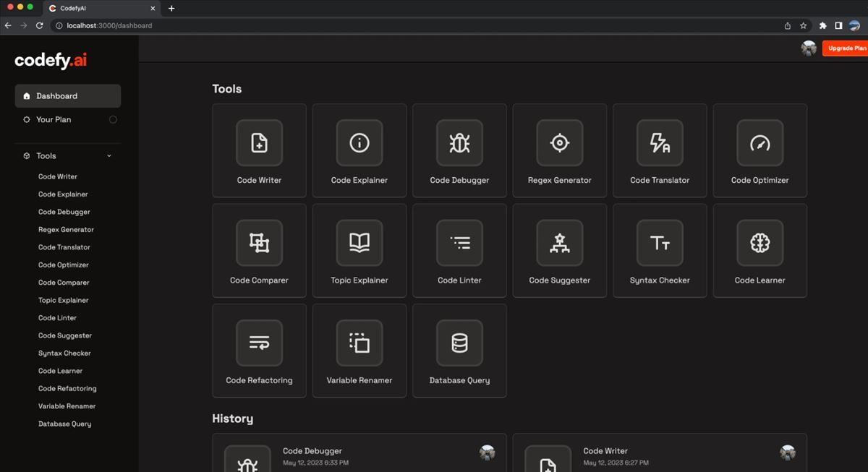Select Variable Renamer in the sidebar
This screenshot has height=472, width=868.
coord(67,406)
